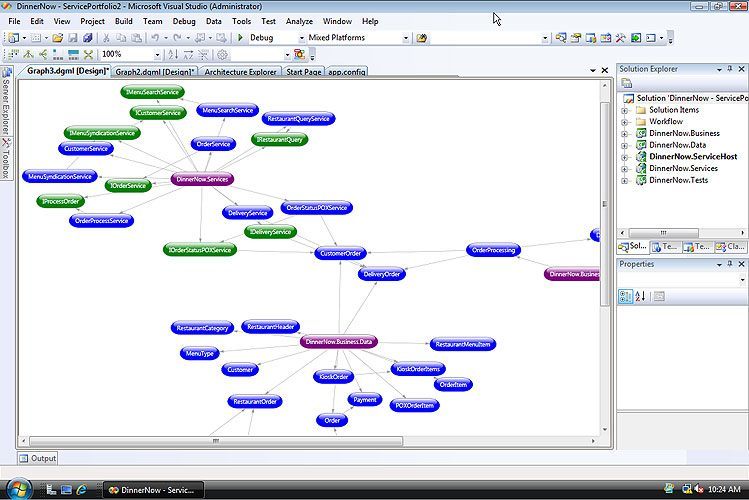Click the Save All icon

point(87,38)
